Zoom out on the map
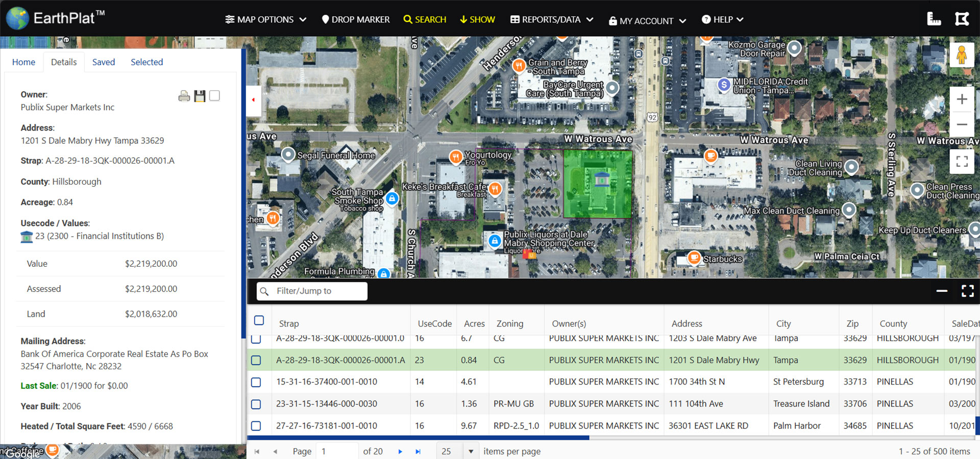Screen dimensions: 980x459 click(x=962, y=124)
